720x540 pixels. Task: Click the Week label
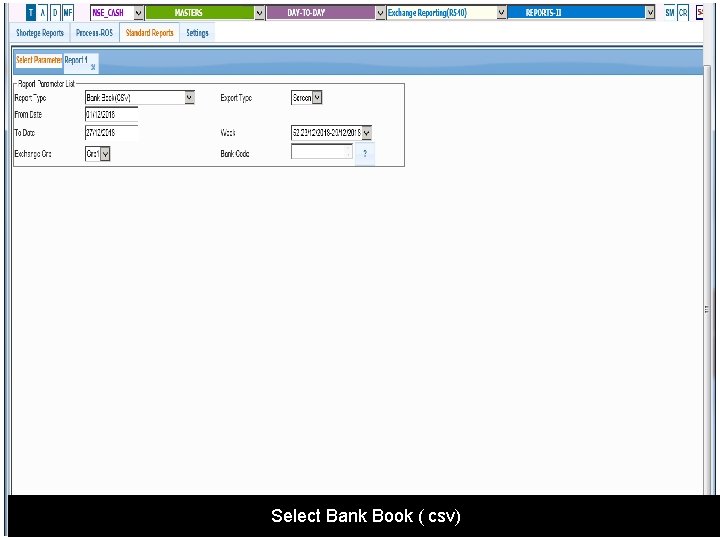tap(228, 133)
